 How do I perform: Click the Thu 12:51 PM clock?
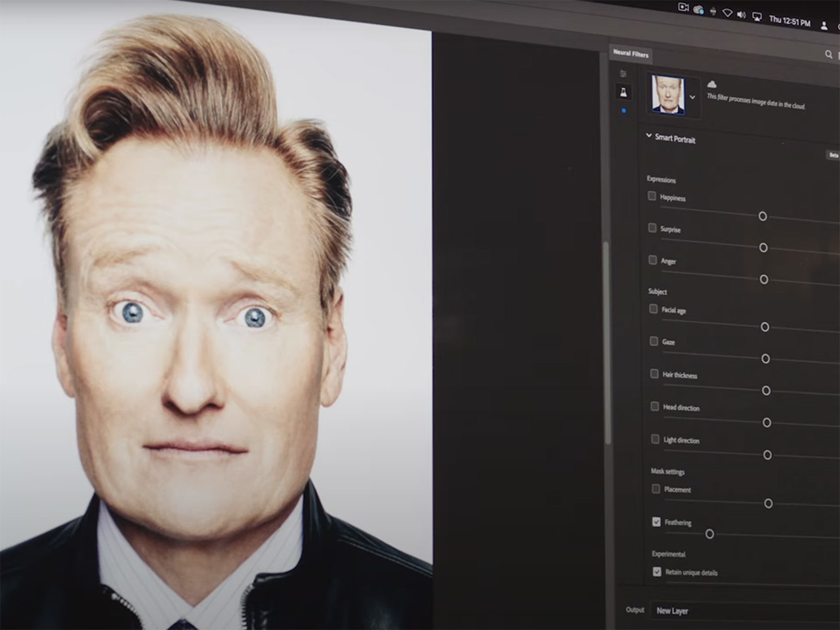(789, 21)
